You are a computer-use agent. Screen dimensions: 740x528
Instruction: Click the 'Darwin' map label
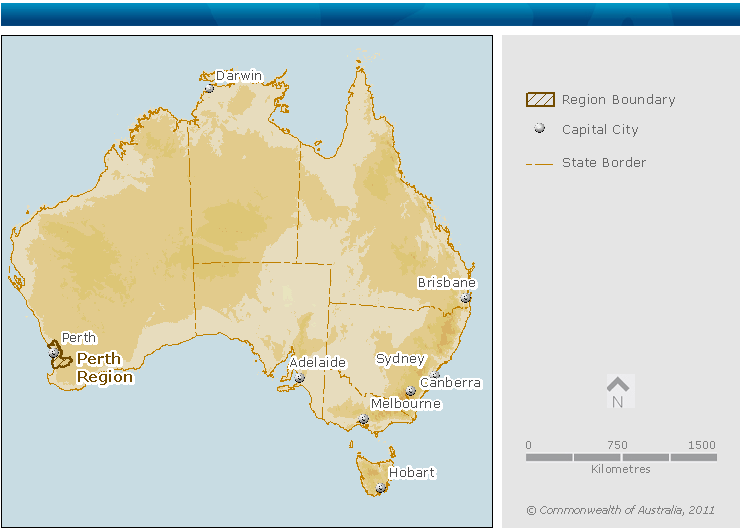pyautogui.click(x=239, y=75)
